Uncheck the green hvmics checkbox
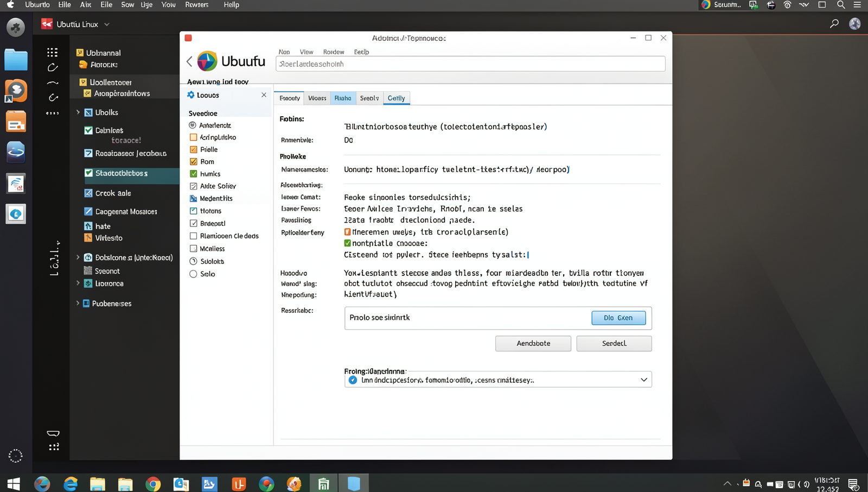 point(193,174)
